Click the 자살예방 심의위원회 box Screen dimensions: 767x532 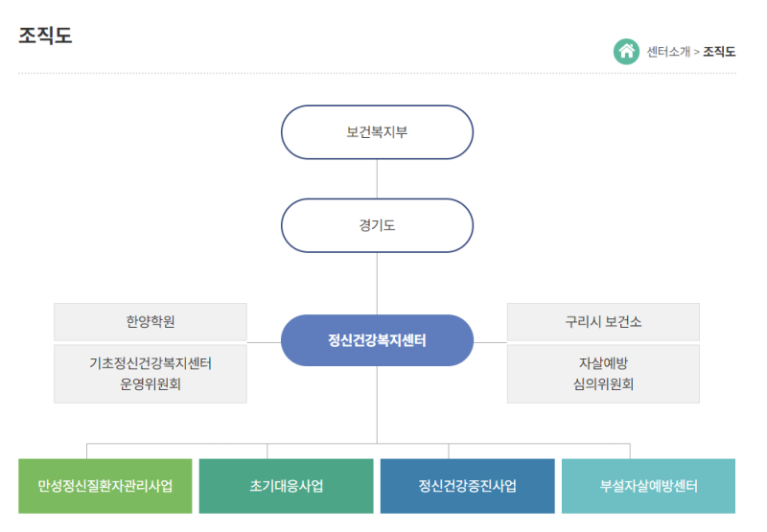tap(603, 374)
